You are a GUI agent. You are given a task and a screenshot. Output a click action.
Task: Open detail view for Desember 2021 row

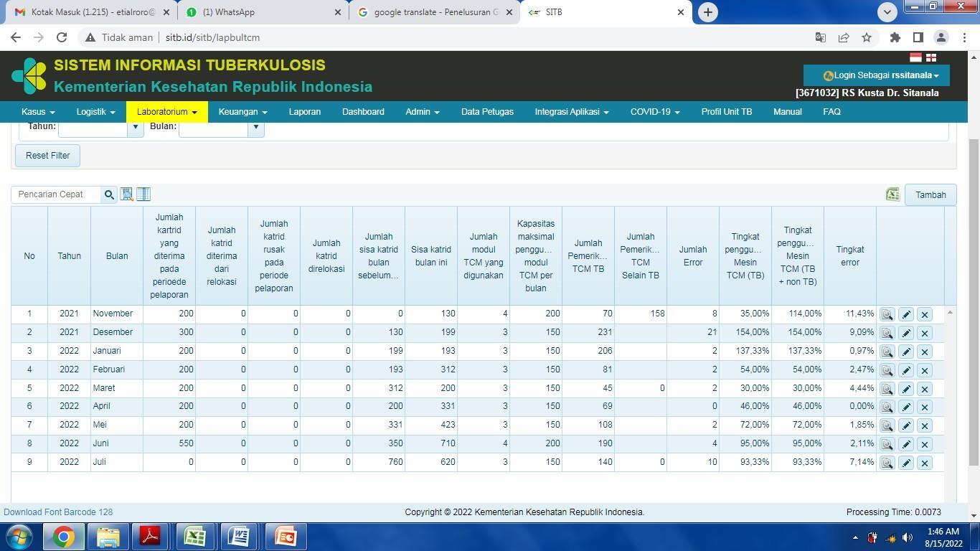[x=887, y=333]
